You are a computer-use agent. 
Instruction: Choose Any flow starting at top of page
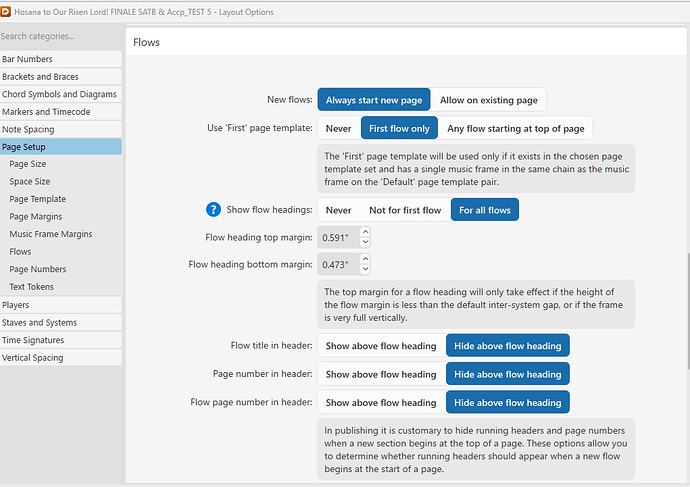tap(515, 128)
